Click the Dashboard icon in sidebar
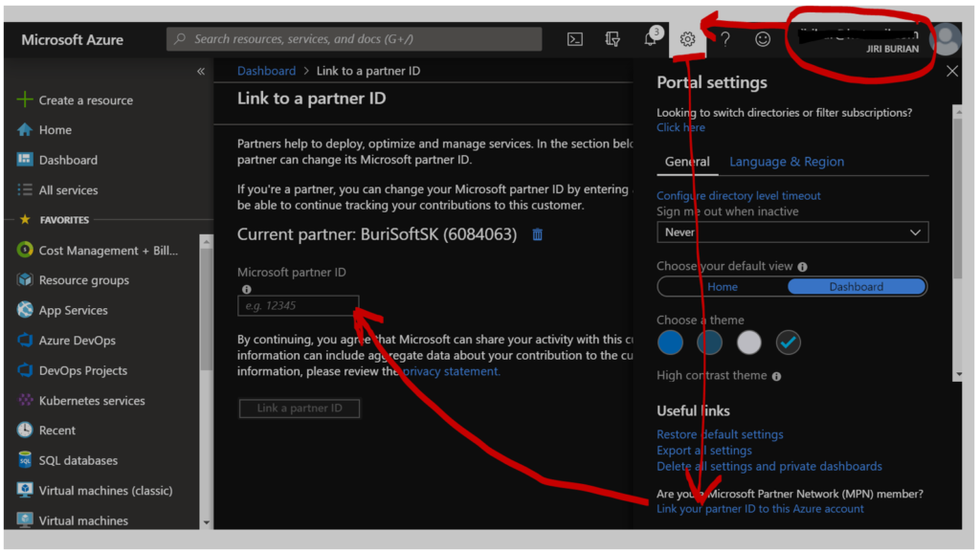 (x=25, y=160)
